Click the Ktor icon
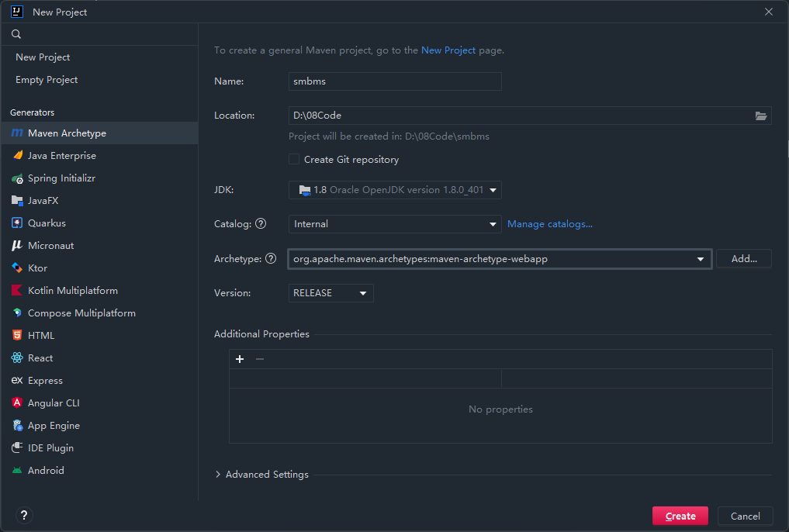789x532 pixels. point(17,268)
